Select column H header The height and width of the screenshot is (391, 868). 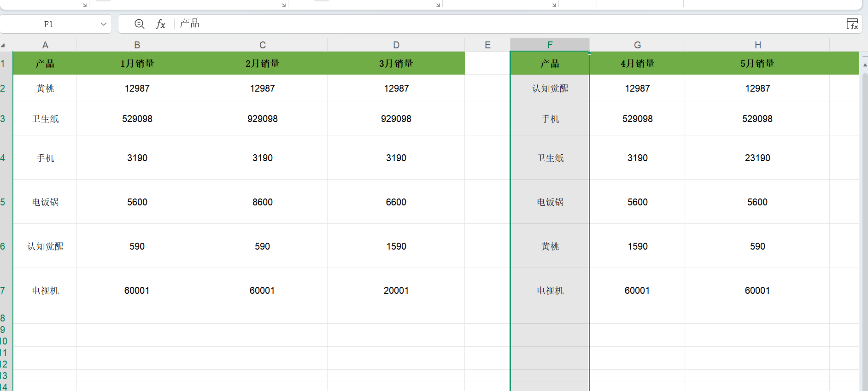tap(757, 45)
